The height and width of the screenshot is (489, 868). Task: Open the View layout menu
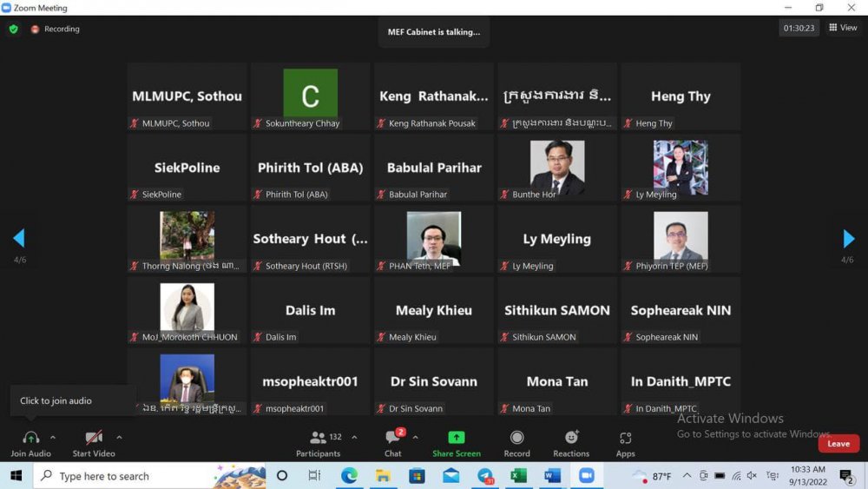(x=843, y=28)
